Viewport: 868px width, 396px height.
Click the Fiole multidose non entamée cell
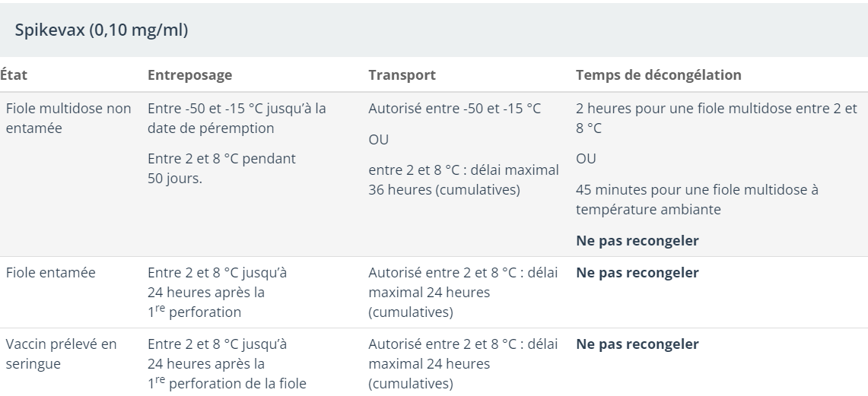click(68, 119)
